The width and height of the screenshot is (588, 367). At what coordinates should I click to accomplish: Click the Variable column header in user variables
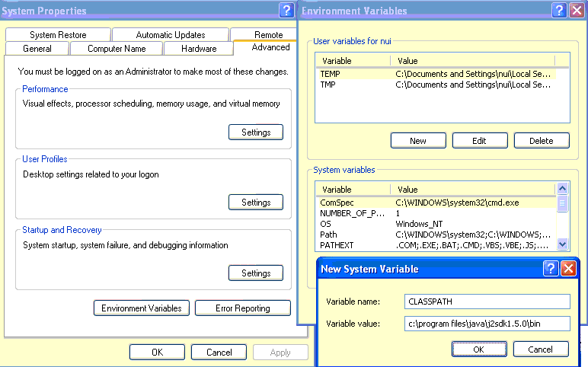353,61
